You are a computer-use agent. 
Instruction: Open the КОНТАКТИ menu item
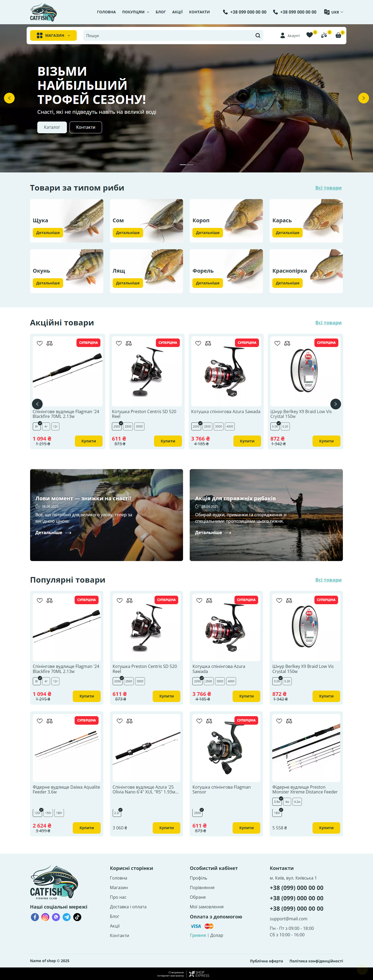coord(199,12)
